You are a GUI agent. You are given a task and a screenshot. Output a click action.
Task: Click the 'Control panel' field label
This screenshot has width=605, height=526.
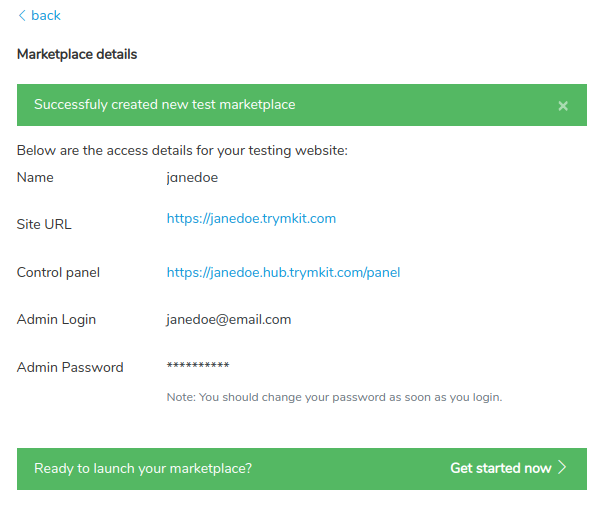pos(58,272)
